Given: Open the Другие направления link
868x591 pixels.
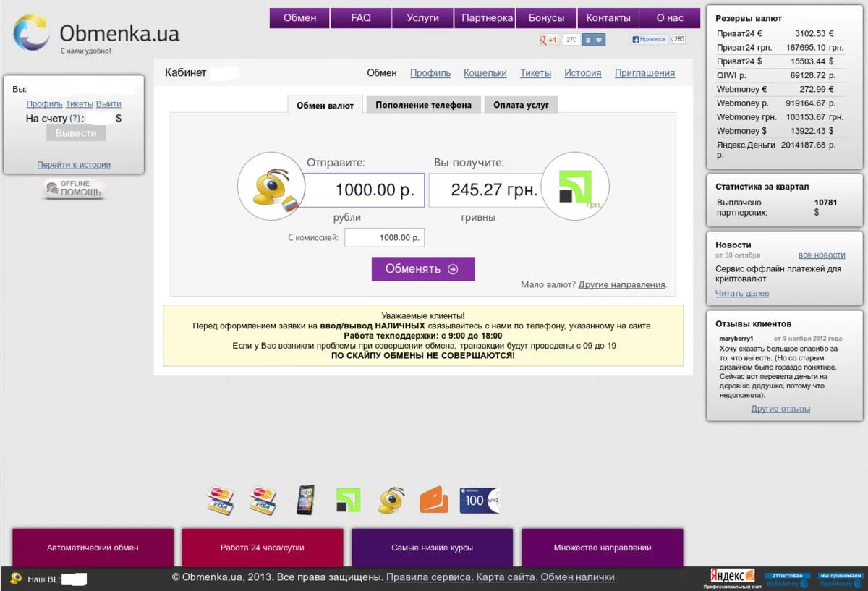Looking at the screenshot, I should [x=621, y=284].
